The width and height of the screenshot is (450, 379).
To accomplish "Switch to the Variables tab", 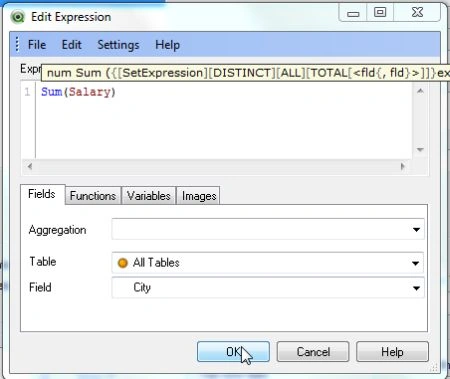I will tap(149, 196).
